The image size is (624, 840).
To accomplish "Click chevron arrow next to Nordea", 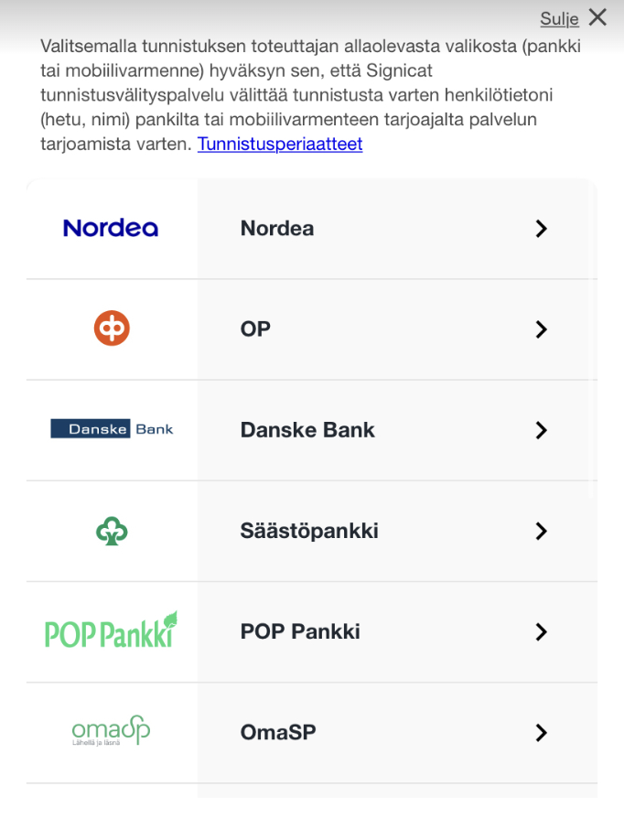I will point(541,229).
